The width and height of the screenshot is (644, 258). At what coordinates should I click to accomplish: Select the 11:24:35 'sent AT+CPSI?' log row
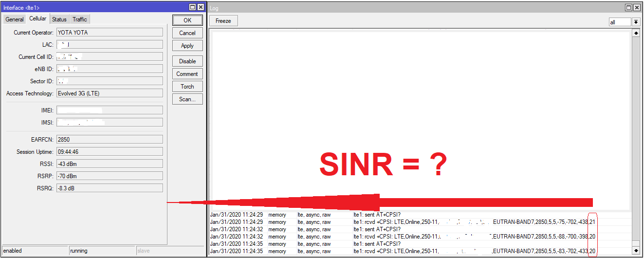point(420,244)
